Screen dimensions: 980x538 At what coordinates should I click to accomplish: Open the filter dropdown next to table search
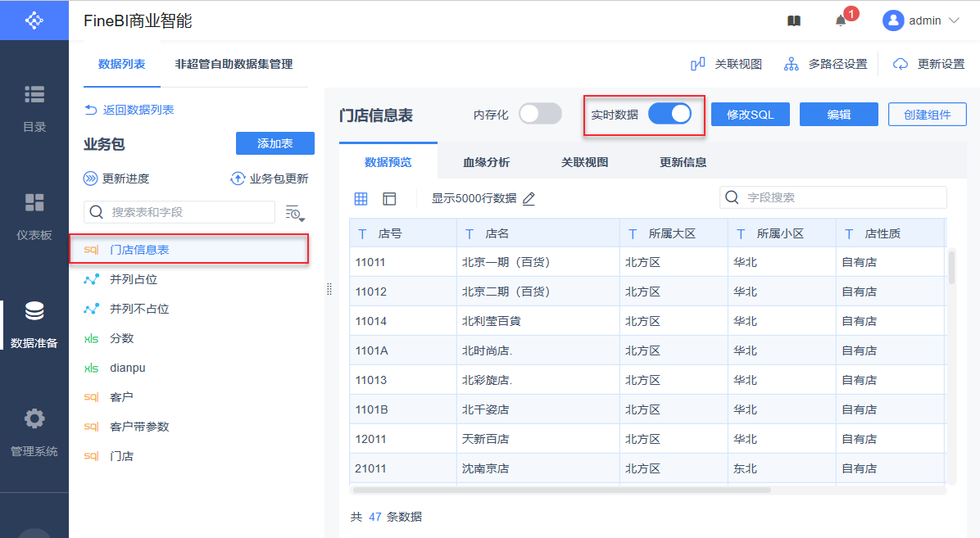click(x=295, y=213)
